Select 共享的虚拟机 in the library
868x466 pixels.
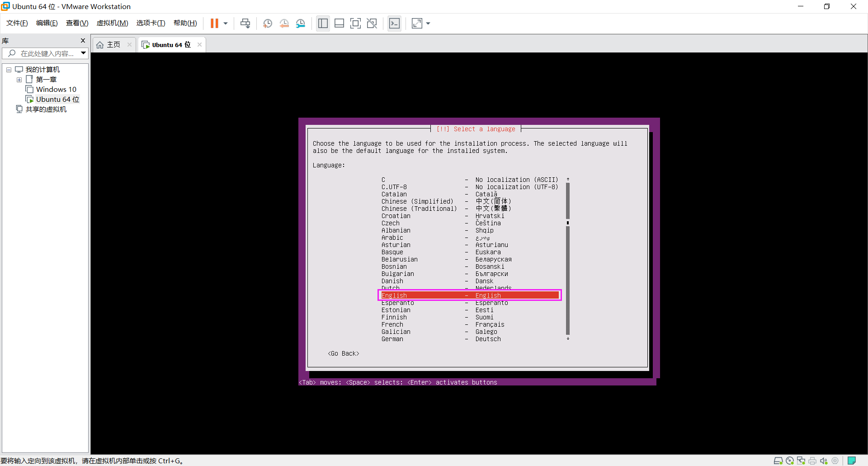pyautogui.click(x=46, y=109)
